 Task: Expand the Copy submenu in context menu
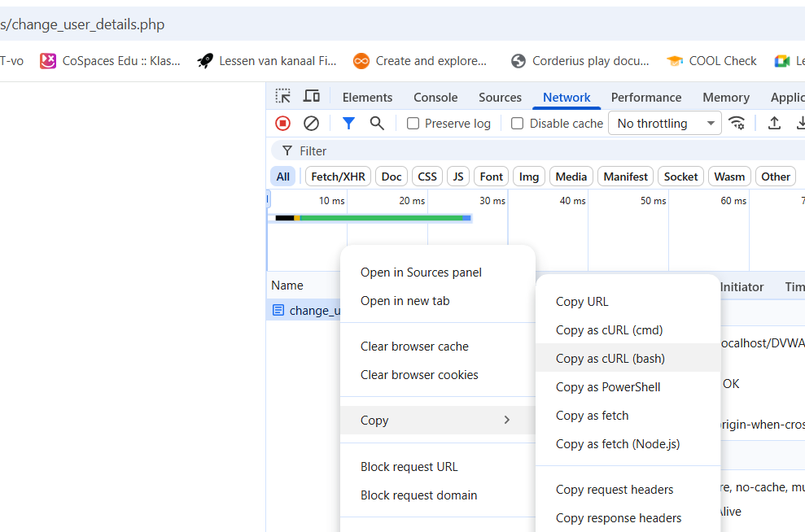tap(436, 421)
